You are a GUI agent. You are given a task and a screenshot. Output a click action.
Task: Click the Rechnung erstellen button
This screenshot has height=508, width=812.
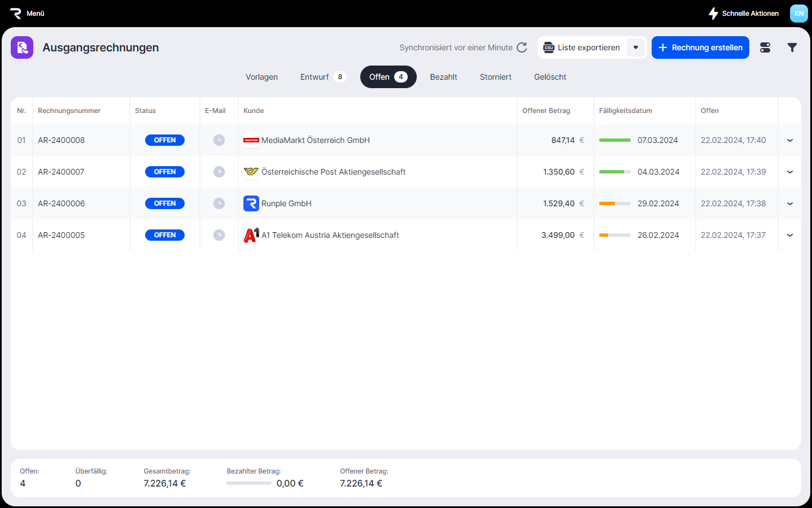tap(700, 47)
